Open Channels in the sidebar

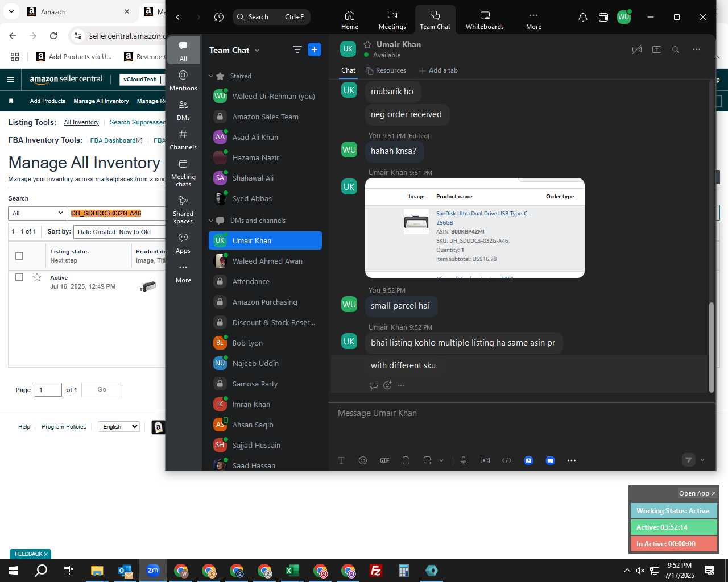click(183, 140)
